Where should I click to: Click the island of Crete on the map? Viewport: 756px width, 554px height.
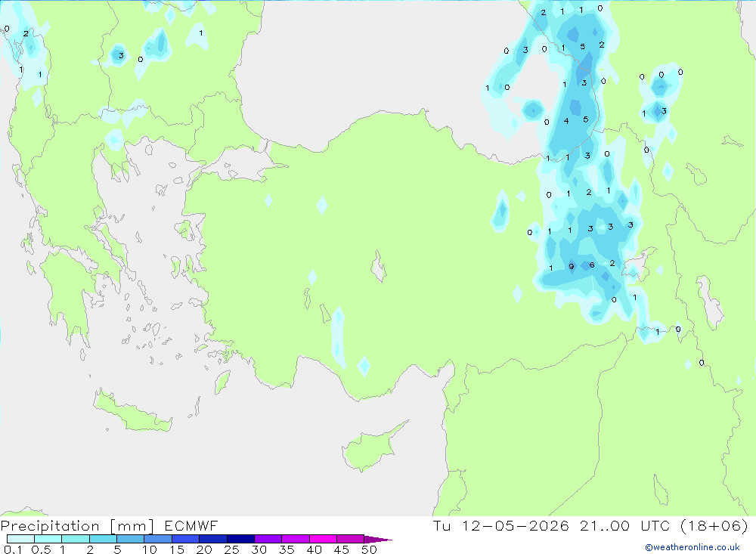[x=131, y=411]
